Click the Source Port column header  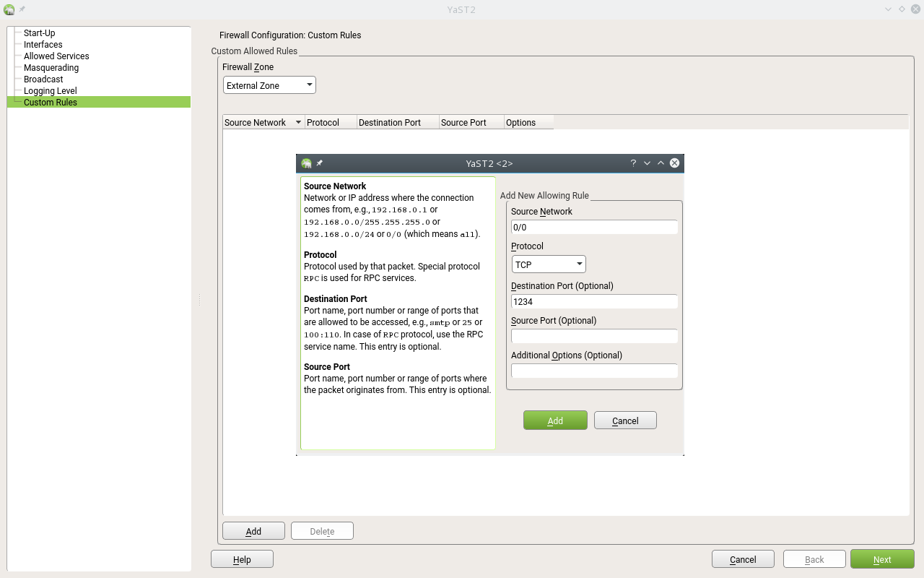coord(471,122)
